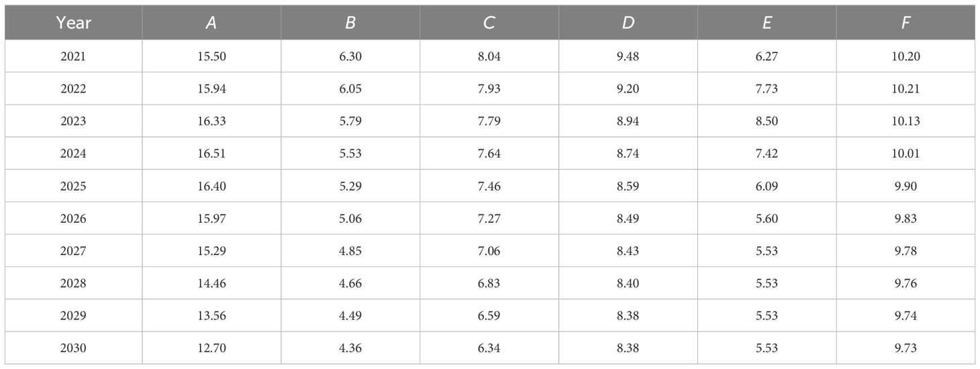
Task: Select the 2021 year cell
Action: tap(73, 56)
